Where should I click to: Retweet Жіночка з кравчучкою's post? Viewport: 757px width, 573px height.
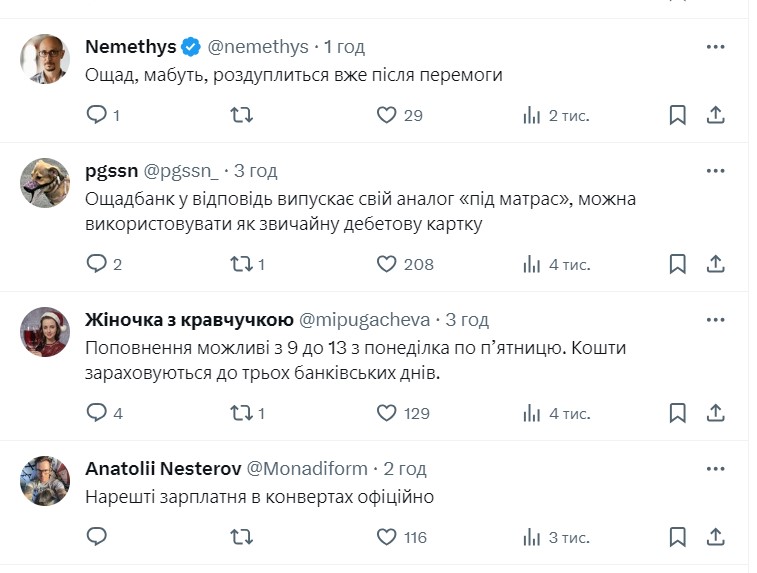(x=242, y=413)
